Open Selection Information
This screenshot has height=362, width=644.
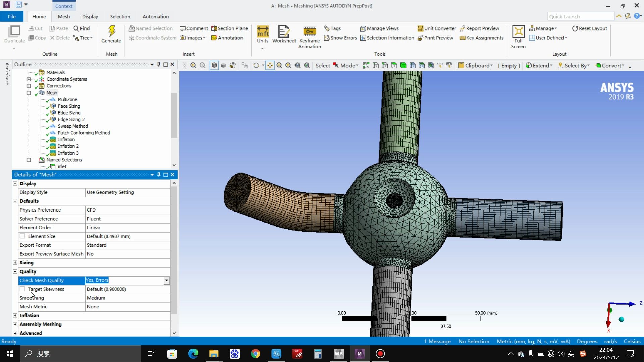coord(386,38)
